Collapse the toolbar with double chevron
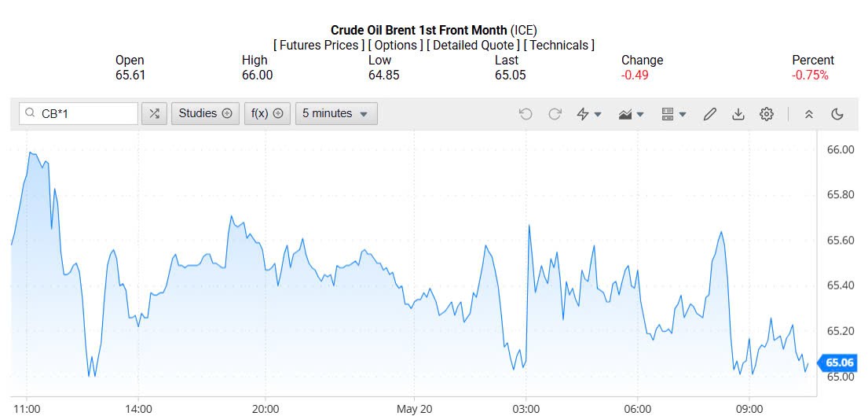868x416 pixels. [x=808, y=114]
